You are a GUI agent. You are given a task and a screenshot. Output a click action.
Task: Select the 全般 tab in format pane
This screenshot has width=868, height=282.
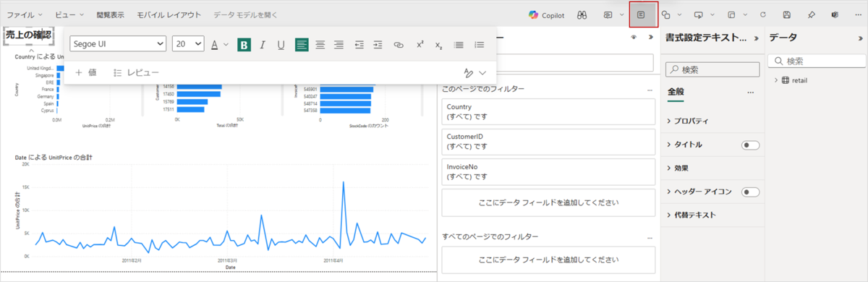pyautogui.click(x=676, y=92)
